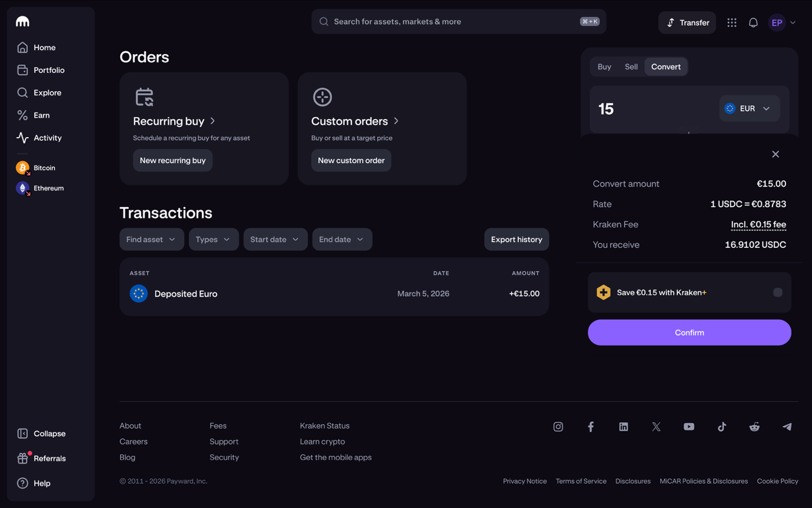Confirm the conversion
The width and height of the screenshot is (812, 508).
pyautogui.click(x=690, y=333)
